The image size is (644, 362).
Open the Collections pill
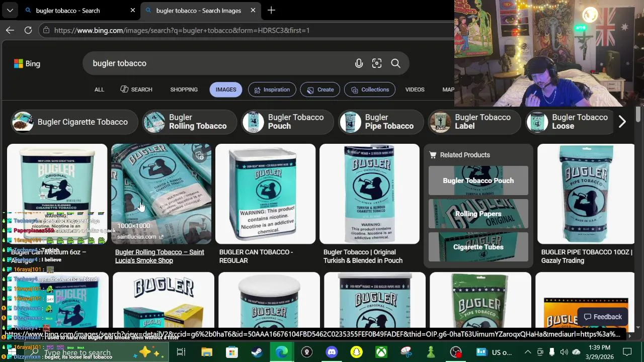(370, 89)
